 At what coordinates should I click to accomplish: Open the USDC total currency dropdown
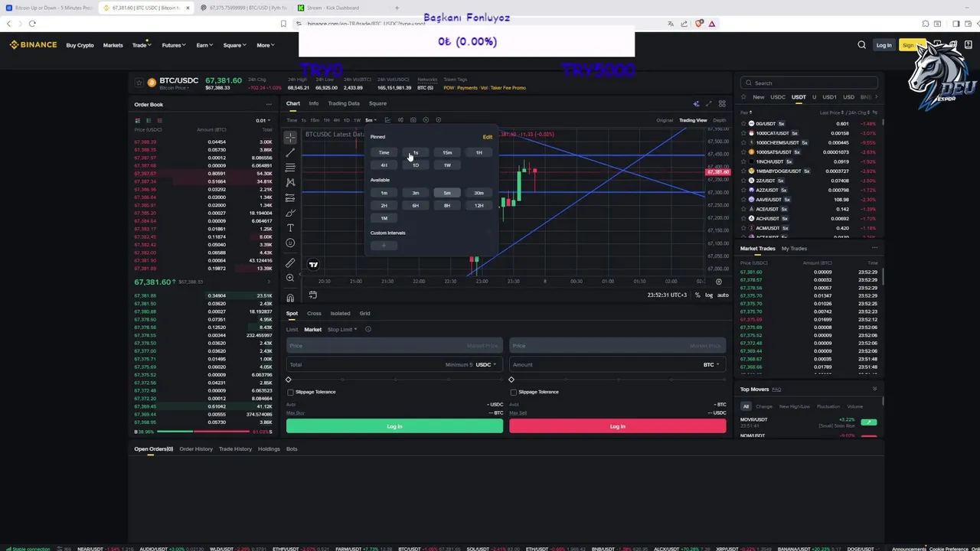click(x=486, y=365)
